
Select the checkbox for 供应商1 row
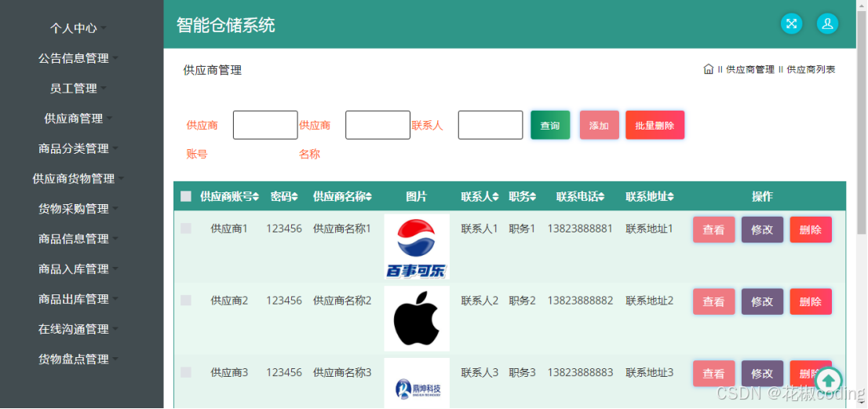[x=186, y=228]
